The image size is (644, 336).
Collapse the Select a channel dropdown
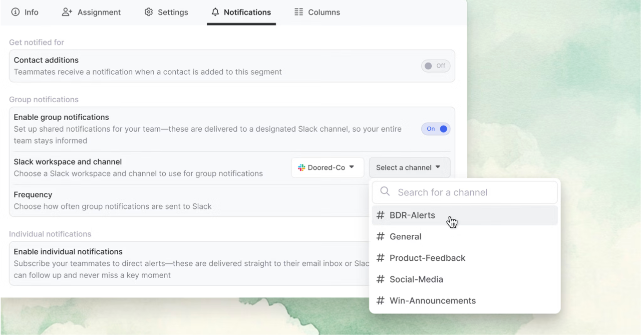pos(409,168)
